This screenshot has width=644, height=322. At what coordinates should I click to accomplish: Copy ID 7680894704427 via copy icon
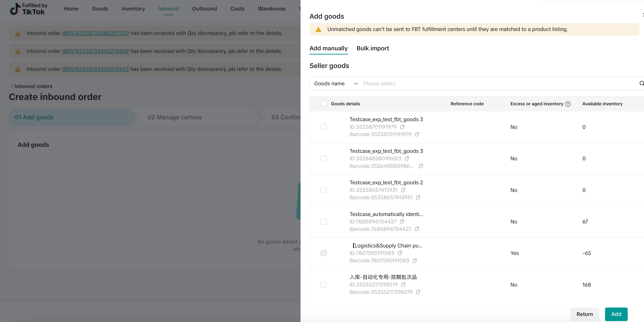pos(402,221)
